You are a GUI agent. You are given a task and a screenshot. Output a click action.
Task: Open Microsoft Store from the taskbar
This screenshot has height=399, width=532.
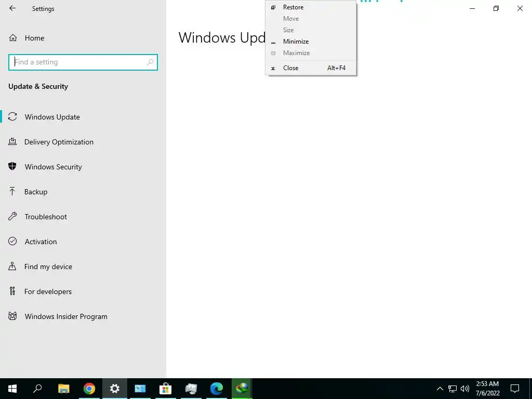coord(165,389)
